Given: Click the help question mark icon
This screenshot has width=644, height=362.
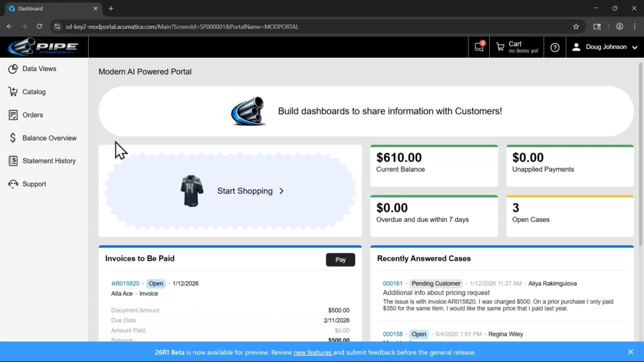Looking at the screenshot, I should coord(555,47).
